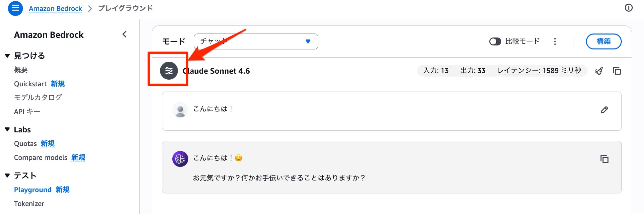Open the Amazon Bedrock breadcrumb link
This screenshot has height=214, width=644.
point(55,8)
